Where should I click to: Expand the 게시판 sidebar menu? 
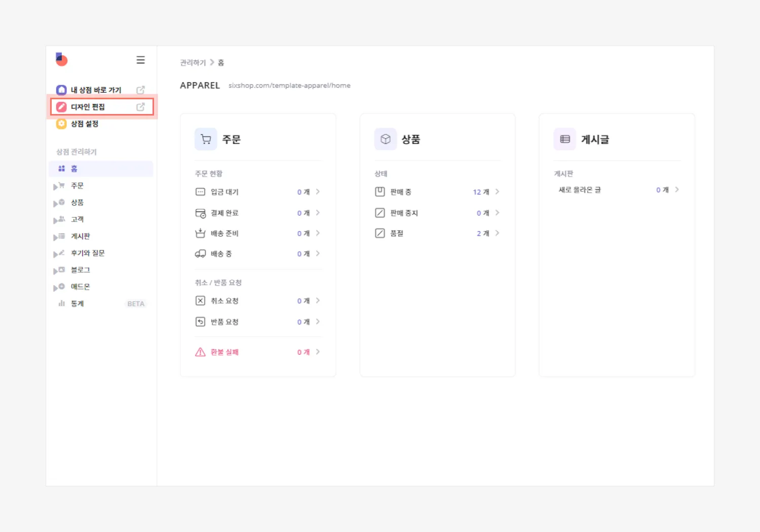pos(56,237)
